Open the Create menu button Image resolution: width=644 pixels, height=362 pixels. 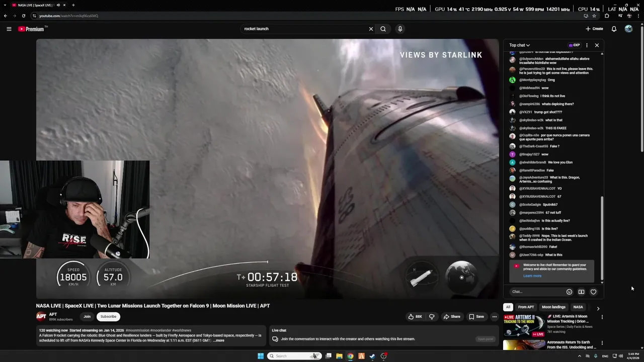point(594,29)
